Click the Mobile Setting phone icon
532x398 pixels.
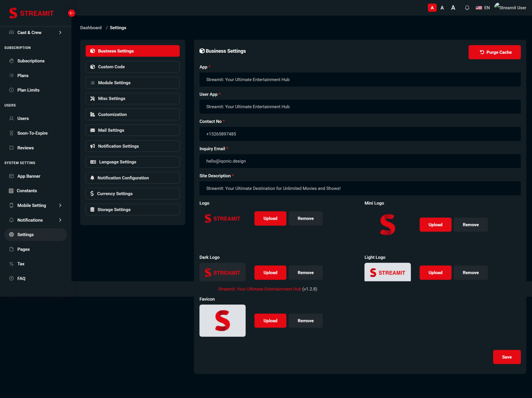(11, 205)
